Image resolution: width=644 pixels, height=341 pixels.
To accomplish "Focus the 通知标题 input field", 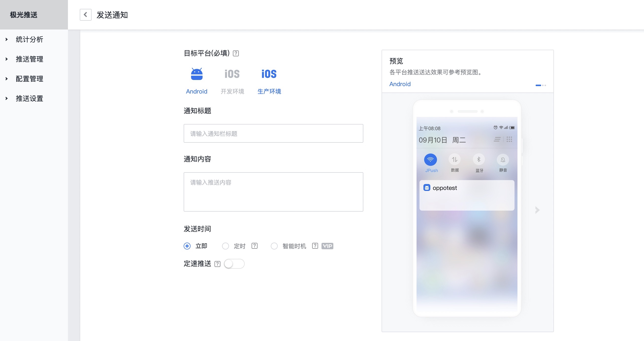I will 273,133.
